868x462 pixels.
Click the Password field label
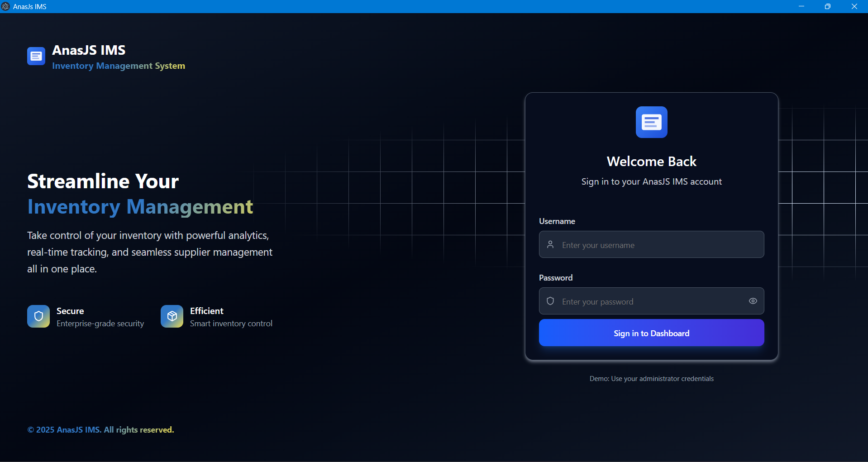(x=555, y=278)
